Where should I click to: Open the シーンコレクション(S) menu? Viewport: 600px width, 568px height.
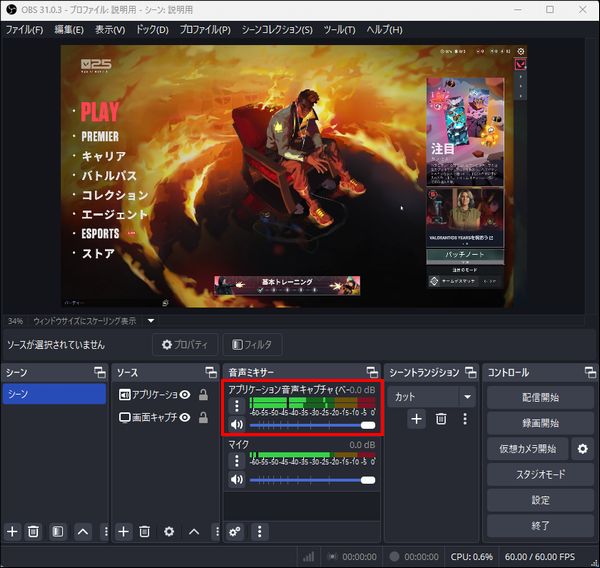(x=277, y=30)
